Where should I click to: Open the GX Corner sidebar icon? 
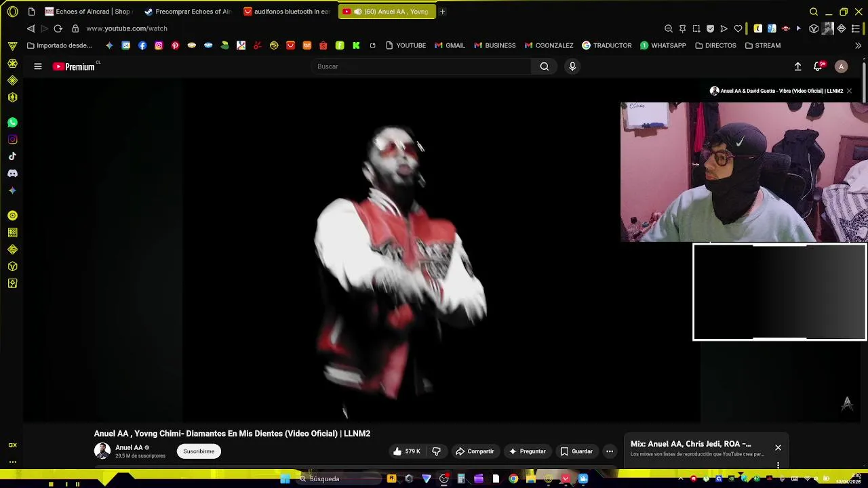[12, 445]
